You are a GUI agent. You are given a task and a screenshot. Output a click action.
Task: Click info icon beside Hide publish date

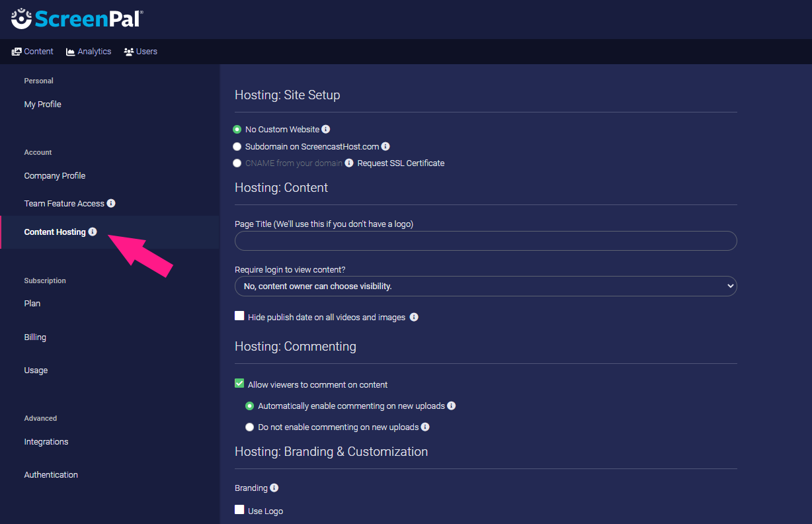[414, 317]
